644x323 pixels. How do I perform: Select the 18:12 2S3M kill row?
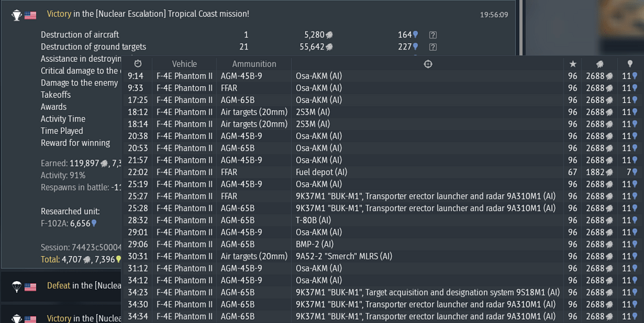point(383,111)
